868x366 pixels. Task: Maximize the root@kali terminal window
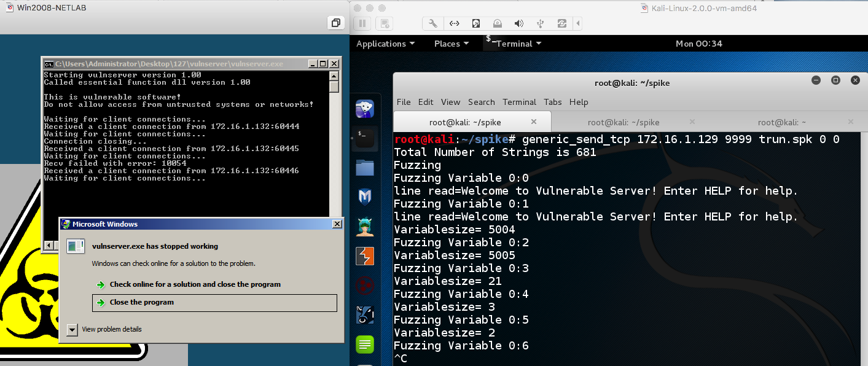(x=835, y=80)
